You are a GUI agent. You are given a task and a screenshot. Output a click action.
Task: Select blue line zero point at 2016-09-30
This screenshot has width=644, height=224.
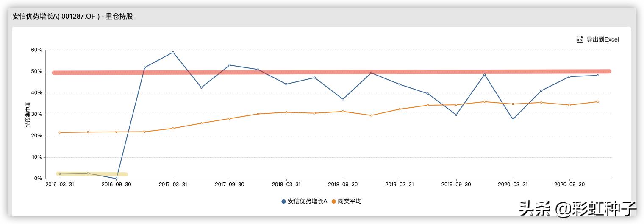click(x=116, y=179)
